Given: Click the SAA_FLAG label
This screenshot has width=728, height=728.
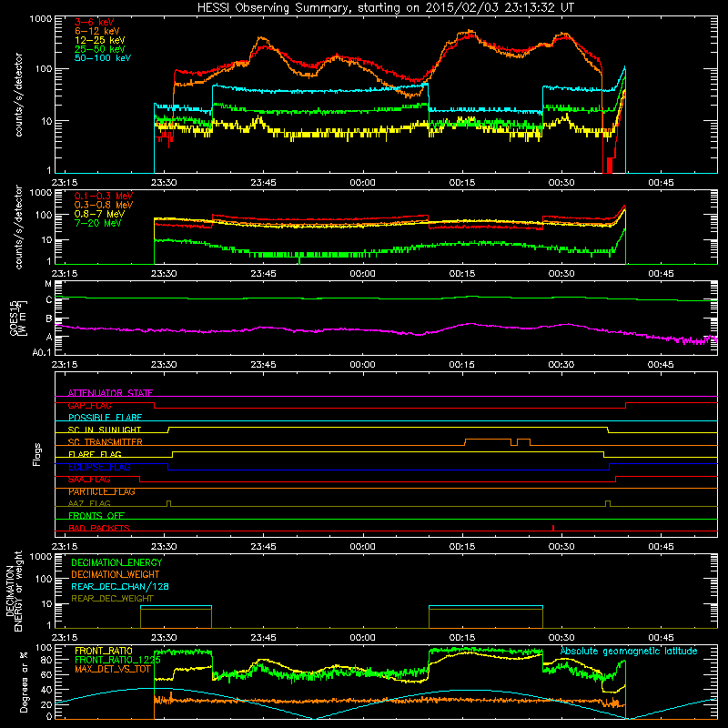Looking at the screenshot, I should click(x=89, y=480).
